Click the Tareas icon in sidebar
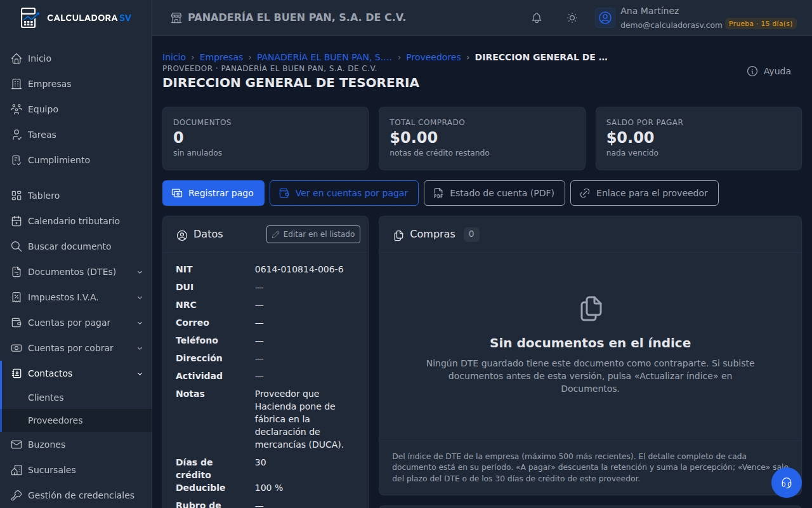Viewport: 812px width, 508px height. point(16,135)
